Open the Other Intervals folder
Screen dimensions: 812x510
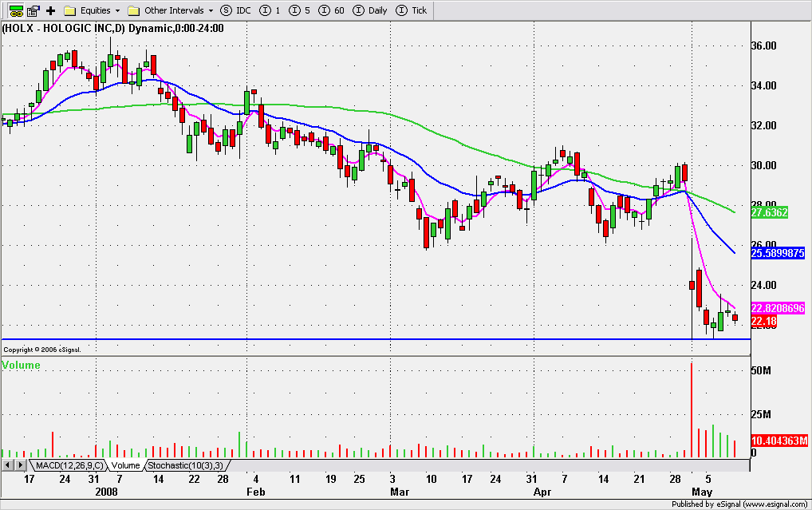point(166,10)
